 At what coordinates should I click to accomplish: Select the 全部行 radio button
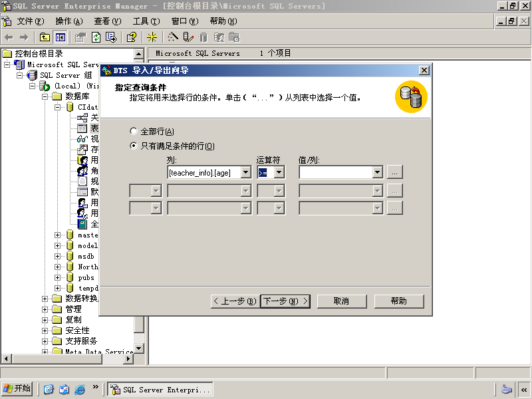tap(134, 131)
